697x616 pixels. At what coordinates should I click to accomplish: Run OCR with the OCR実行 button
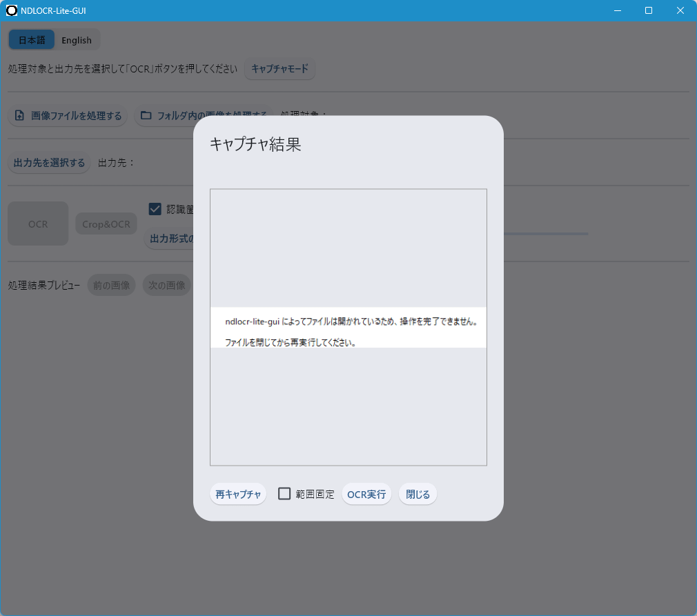click(x=366, y=495)
